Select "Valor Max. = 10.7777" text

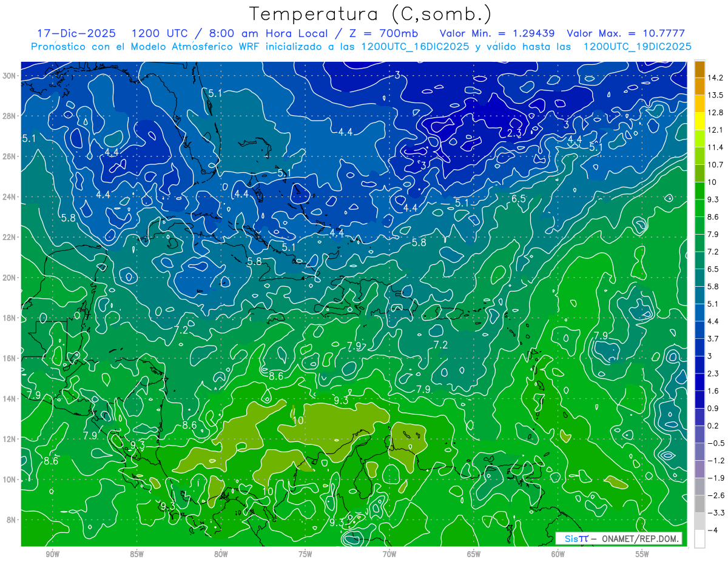[x=625, y=33]
